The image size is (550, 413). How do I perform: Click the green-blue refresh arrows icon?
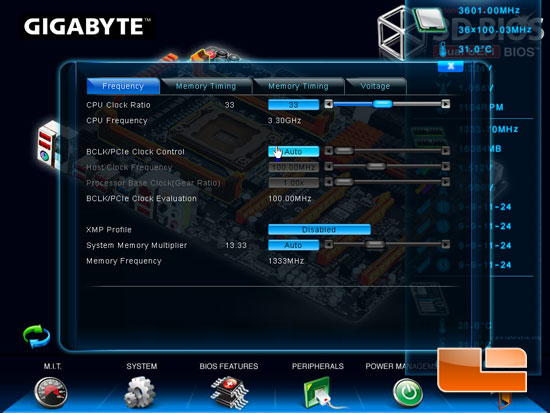36,336
